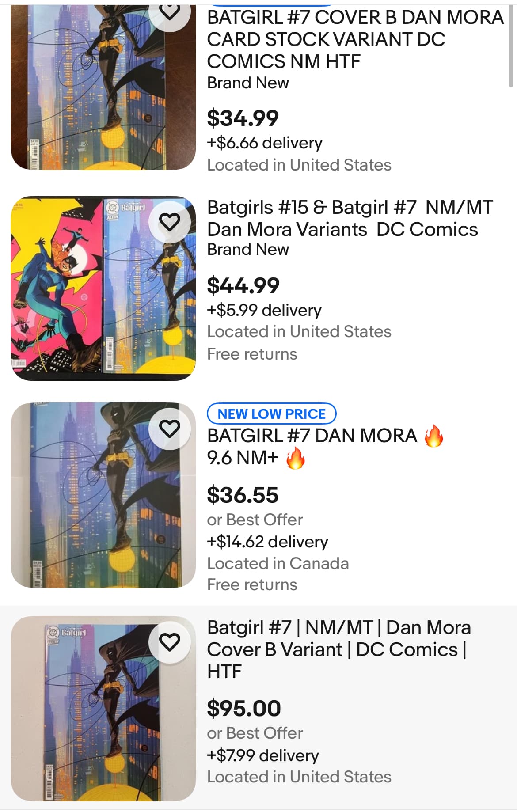View the 9.6 NM+ listing cover photo
The width and height of the screenshot is (517, 812).
pyautogui.click(x=103, y=495)
